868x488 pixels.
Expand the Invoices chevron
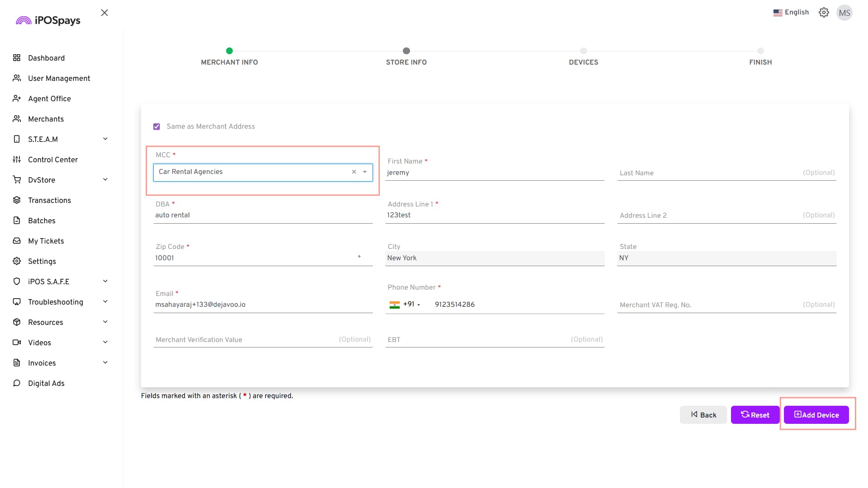pyautogui.click(x=105, y=362)
